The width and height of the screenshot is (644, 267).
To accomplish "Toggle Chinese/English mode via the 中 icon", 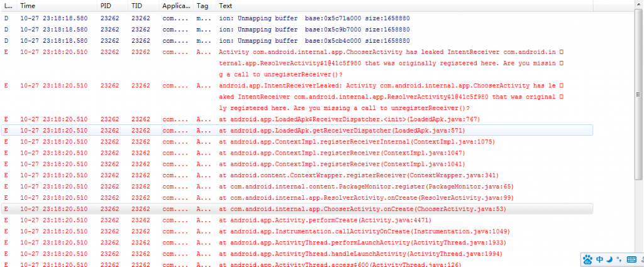I will (x=599, y=259).
